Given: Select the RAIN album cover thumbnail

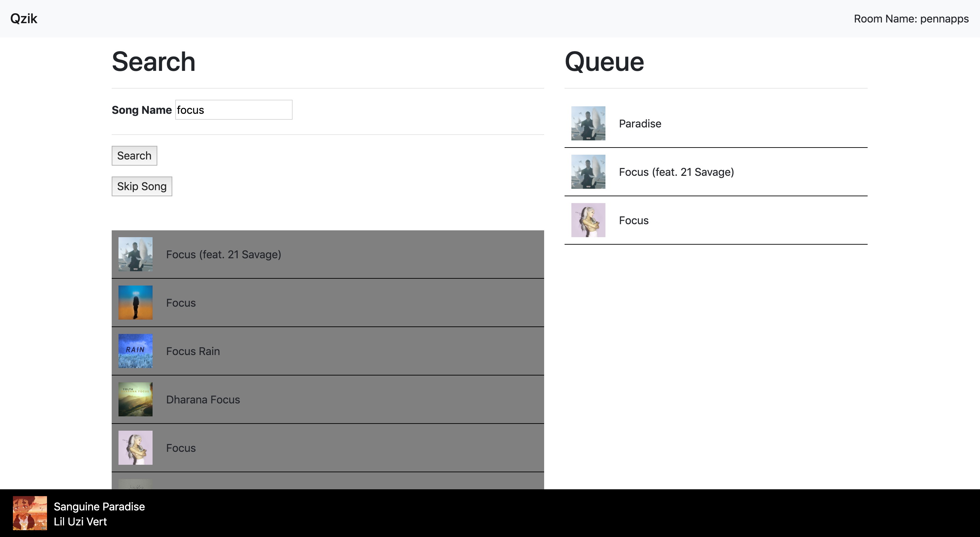Looking at the screenshot, I should coord(136,351).
